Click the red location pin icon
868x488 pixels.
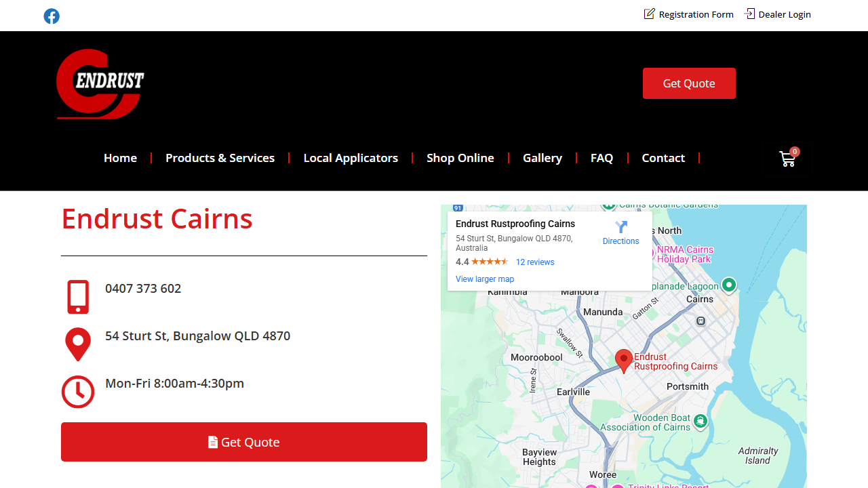point(78,344)
